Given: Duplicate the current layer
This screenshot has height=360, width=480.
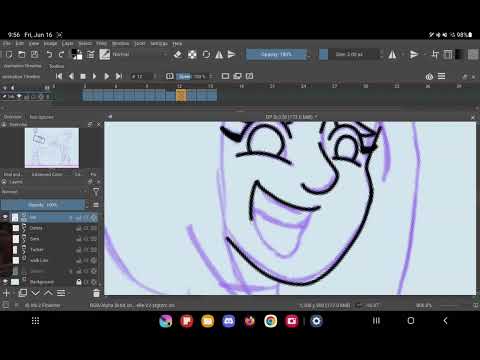Looking at the screenshot, I should pos(23,293).
